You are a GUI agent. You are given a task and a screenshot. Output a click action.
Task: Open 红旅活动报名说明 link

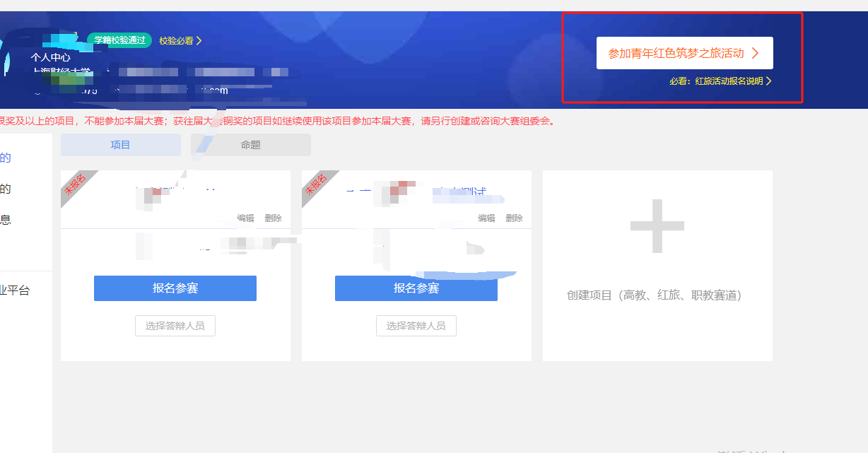(x=732, y=81)
